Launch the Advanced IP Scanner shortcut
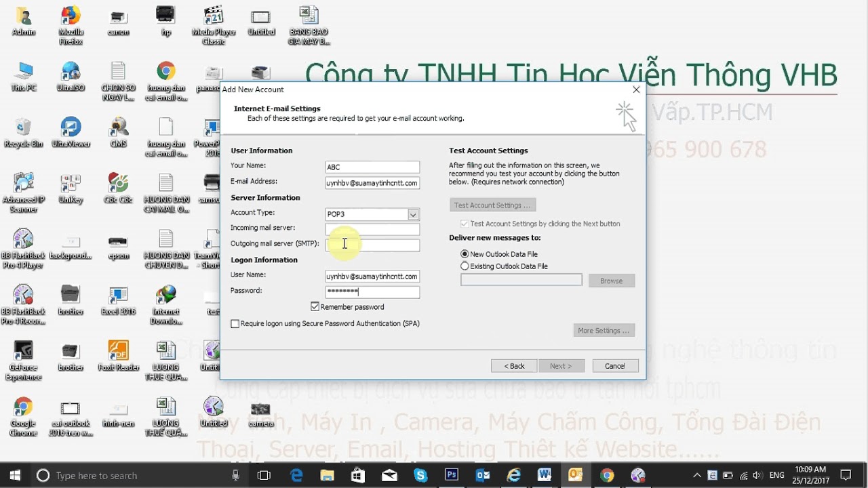This screenshot has height=488, width=868. (23, 193)
